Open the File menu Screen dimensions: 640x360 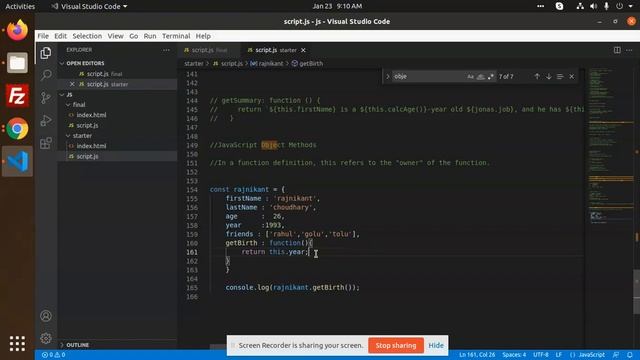tap(43, 36)
